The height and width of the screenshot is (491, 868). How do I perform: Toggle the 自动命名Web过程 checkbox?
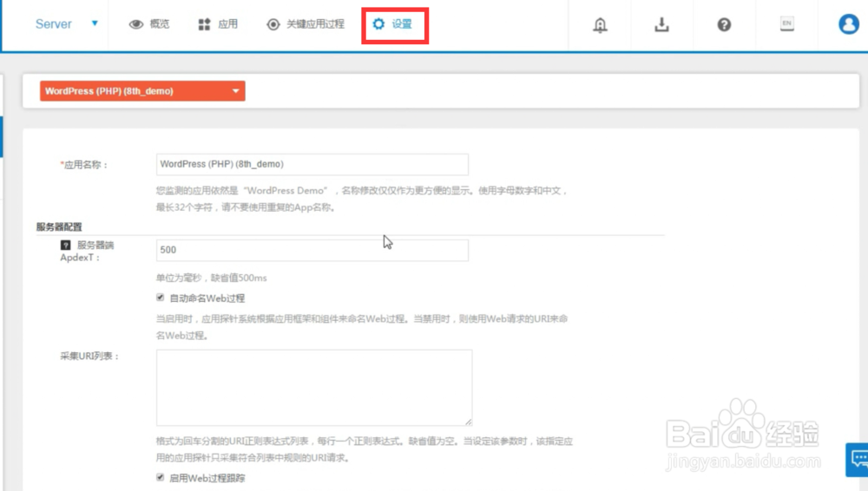click(160, 298)
